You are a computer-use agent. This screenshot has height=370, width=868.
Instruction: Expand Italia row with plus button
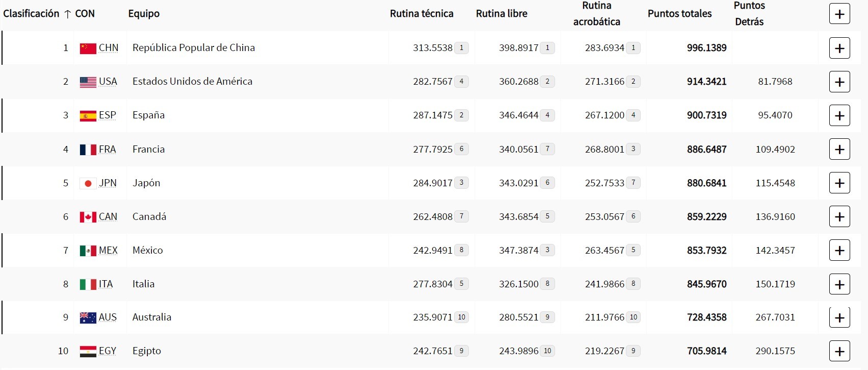pos(839,284)
